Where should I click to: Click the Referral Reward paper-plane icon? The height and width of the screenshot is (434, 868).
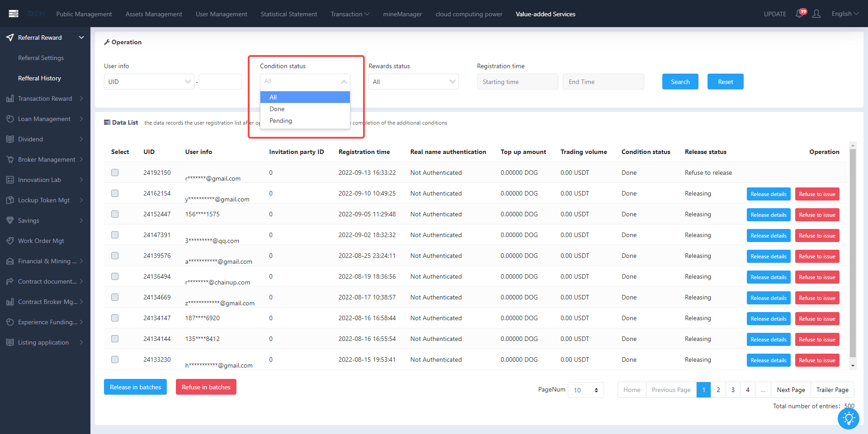click(x=10, y=37)
